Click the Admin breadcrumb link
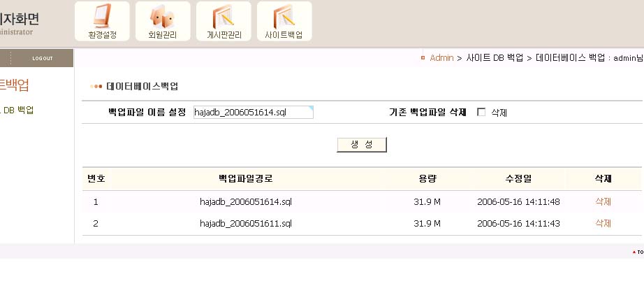This screenshot has height=307, width=644. [x=441, y=58]
